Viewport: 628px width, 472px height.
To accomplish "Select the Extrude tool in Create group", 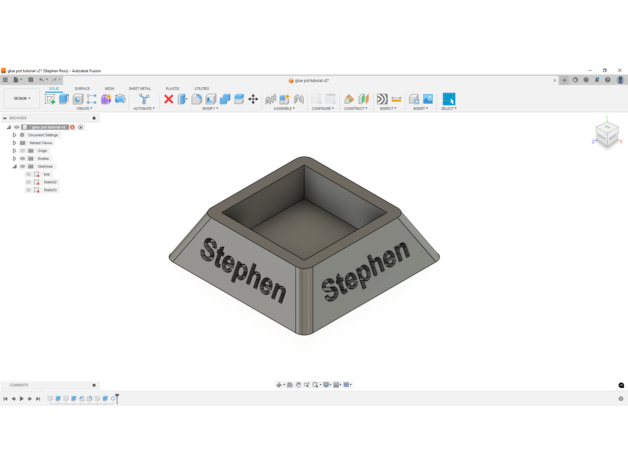I will tap(64, 99).
